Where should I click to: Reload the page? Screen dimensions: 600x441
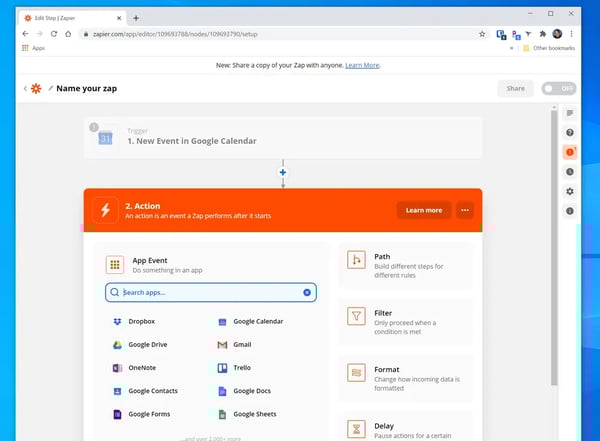(x=54, y=34)
